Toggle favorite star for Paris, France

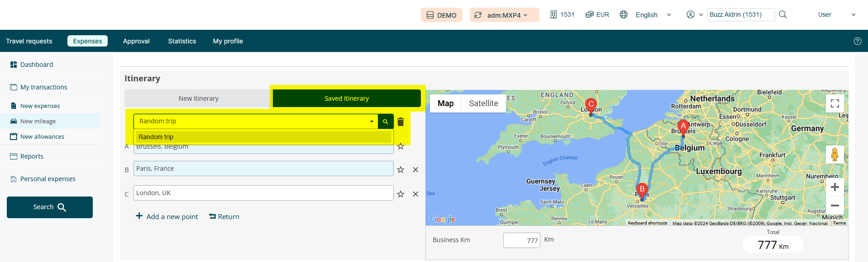pos(401,170)
